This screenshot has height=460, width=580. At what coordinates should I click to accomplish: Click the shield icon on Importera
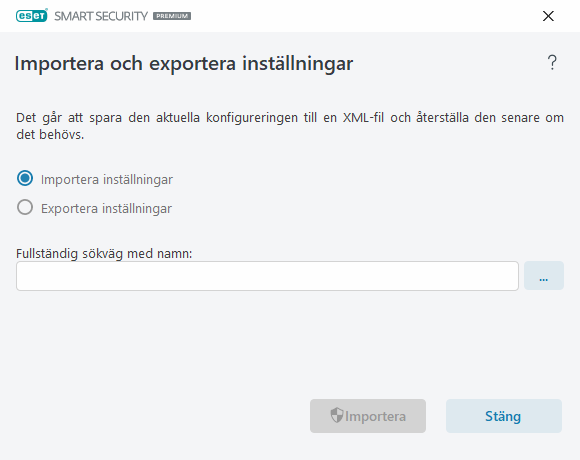(337, 415)
